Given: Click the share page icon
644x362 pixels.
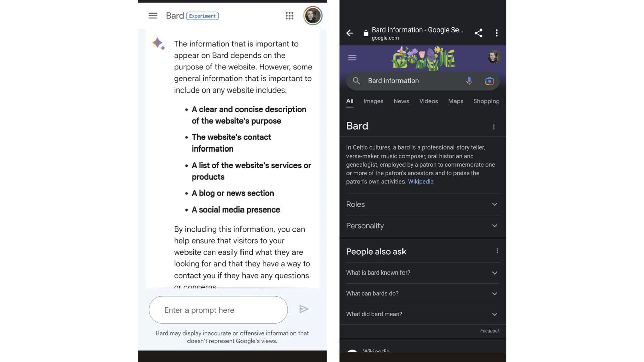Looking at the screenshot, I should (478, 33).
